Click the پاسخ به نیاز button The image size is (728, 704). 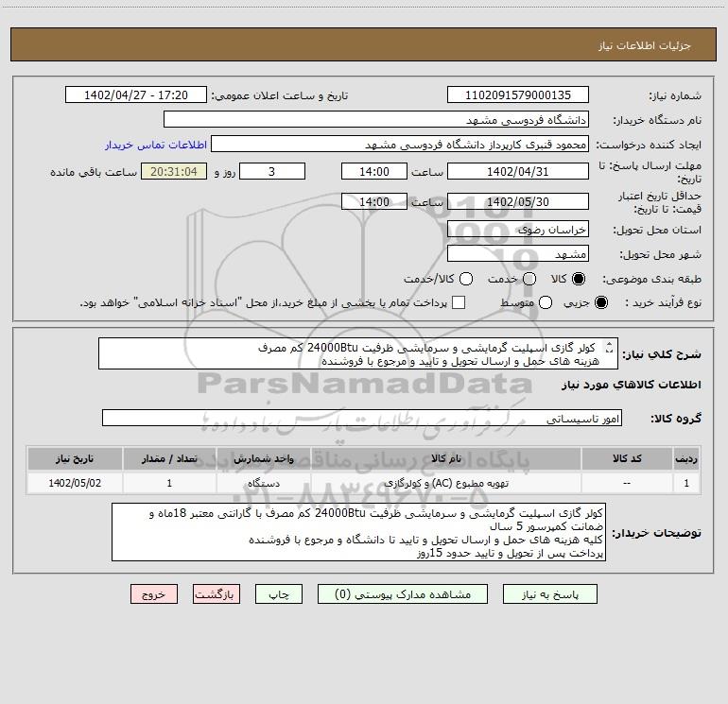click(549, 594)
